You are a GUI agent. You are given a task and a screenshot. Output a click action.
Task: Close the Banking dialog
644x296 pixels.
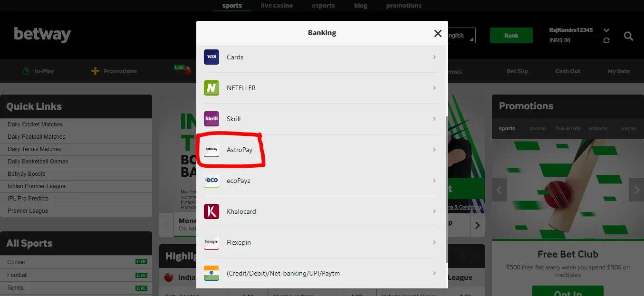[x=438, y=33]
